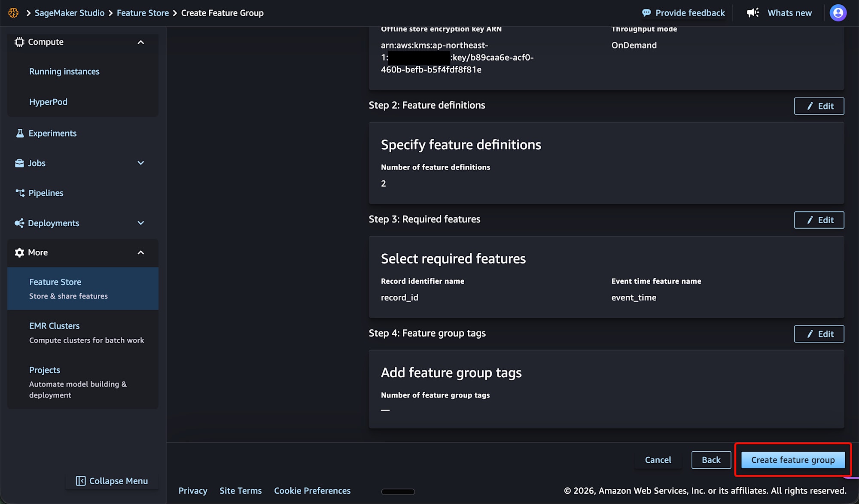Click the Step 4: Feature group tags title
The height and width of the screenshot is (504, 859).
pos(427,333)
